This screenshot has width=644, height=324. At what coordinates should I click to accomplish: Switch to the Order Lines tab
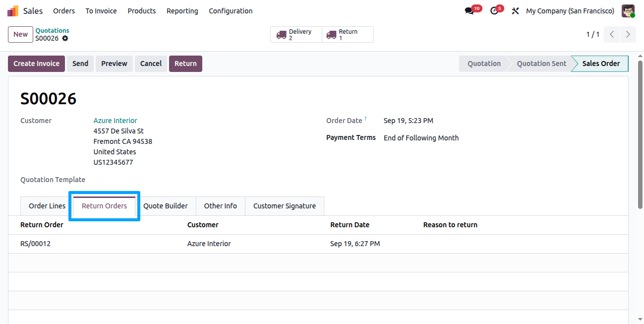pos(47,206)
